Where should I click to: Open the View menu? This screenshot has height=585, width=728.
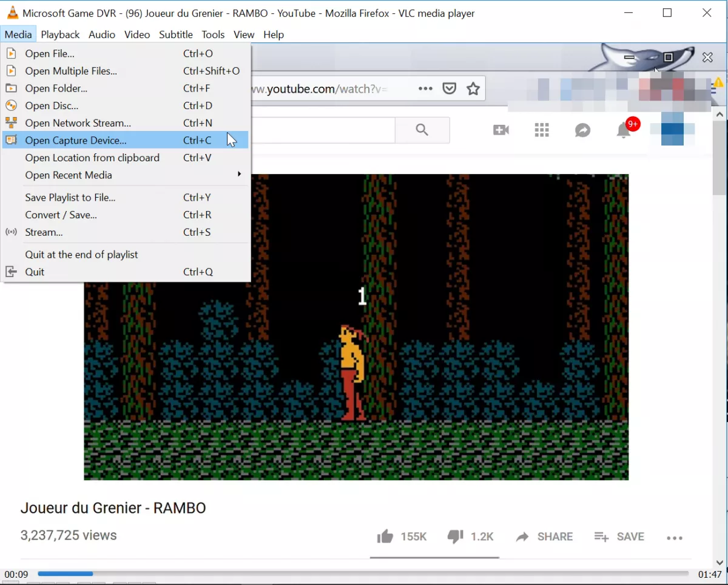pos(244,35)
